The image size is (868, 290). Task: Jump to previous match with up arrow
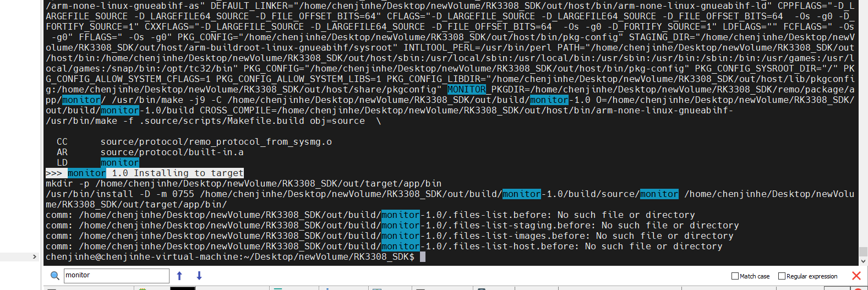pos(179,276)
